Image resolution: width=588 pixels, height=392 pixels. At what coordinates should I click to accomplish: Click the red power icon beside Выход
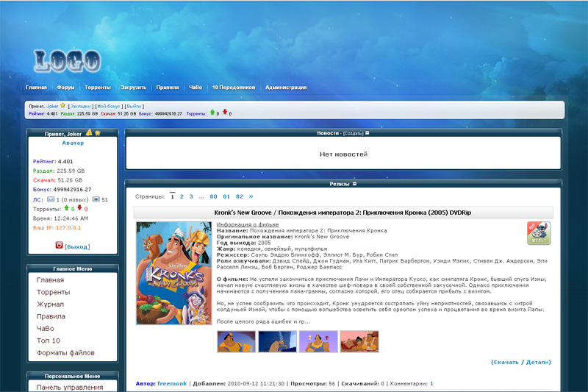(x=59, y=245)
